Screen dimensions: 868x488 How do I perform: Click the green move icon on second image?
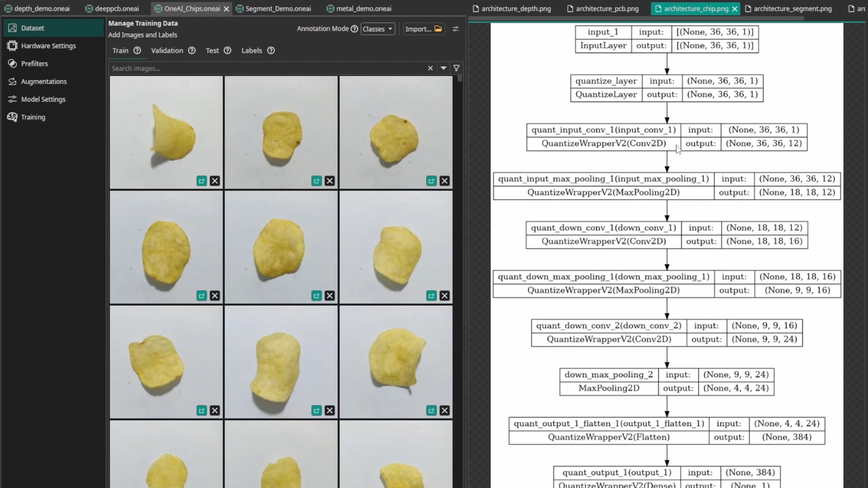(x=316, y=181)
